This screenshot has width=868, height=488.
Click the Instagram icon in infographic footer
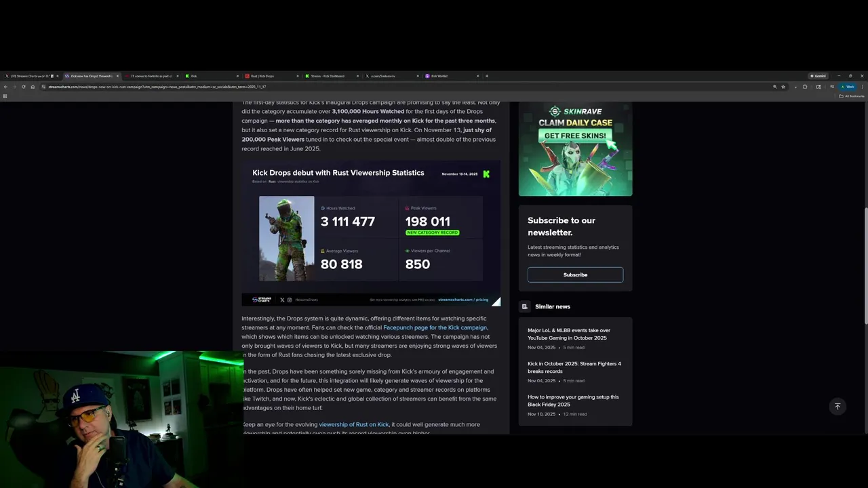click(x=290, y=300)
